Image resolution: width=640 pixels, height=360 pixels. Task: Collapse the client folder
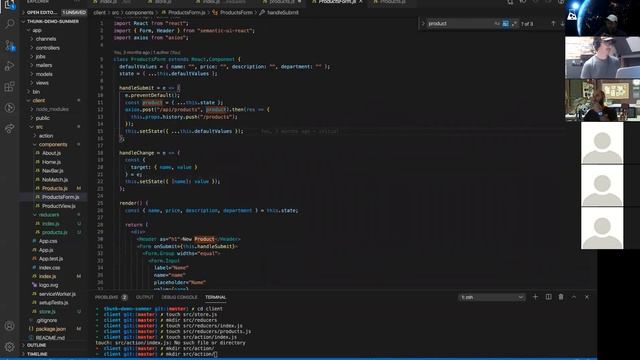coord(39,100)
